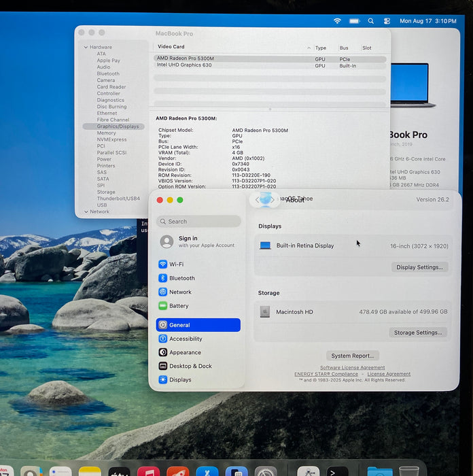Select Card Reader in System Information sidebar
Image resolution: width=473 pixels, height=476 pixels.
point(111,87)
